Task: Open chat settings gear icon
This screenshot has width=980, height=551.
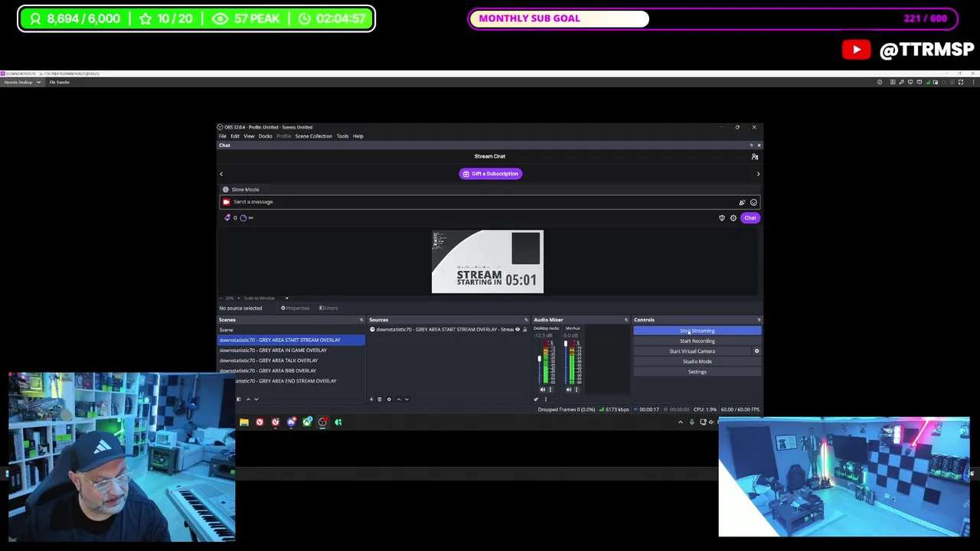Action: [733, 218]
